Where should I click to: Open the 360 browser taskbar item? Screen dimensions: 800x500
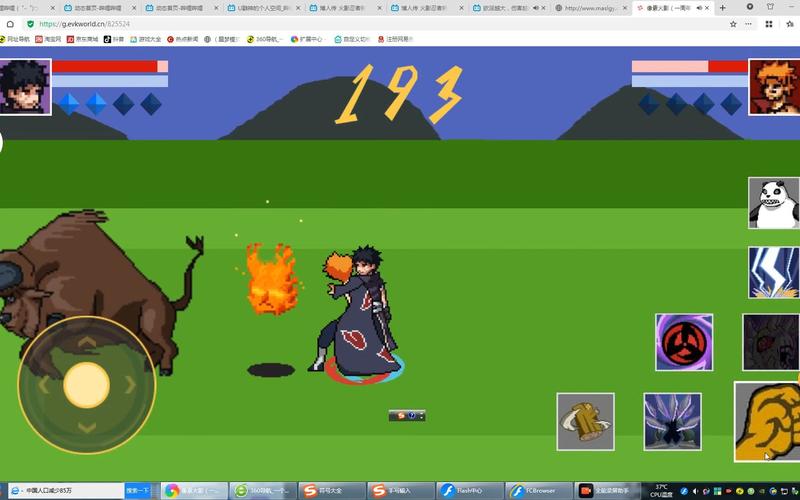click(262, 490)
